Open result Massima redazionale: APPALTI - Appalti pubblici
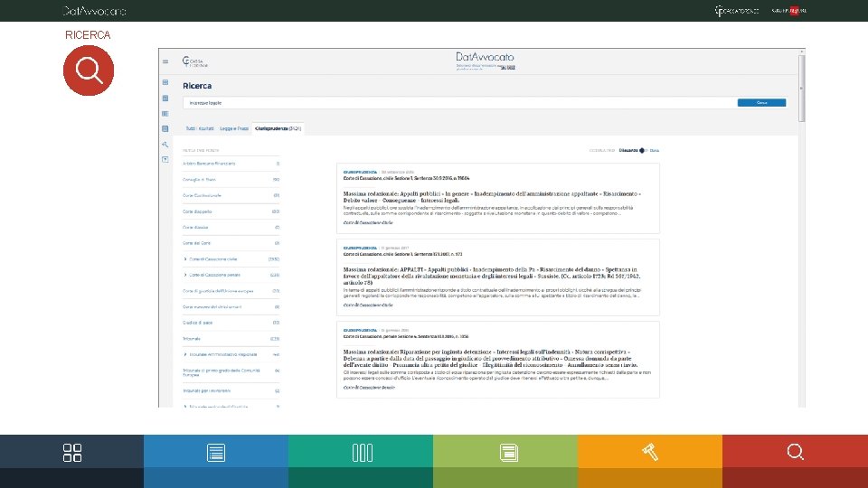The width and height of the screenshot is (868, 488). pyautogui.click(x=492, y=277)
